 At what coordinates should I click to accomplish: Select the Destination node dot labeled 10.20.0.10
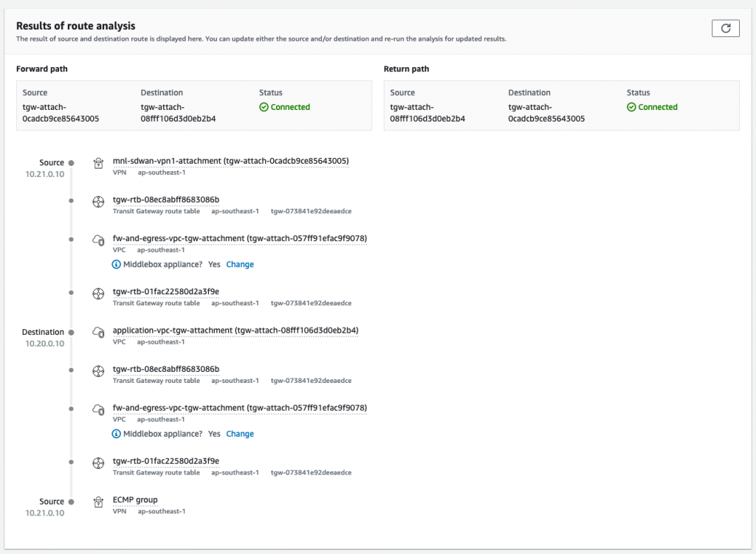tap(71, 332)
